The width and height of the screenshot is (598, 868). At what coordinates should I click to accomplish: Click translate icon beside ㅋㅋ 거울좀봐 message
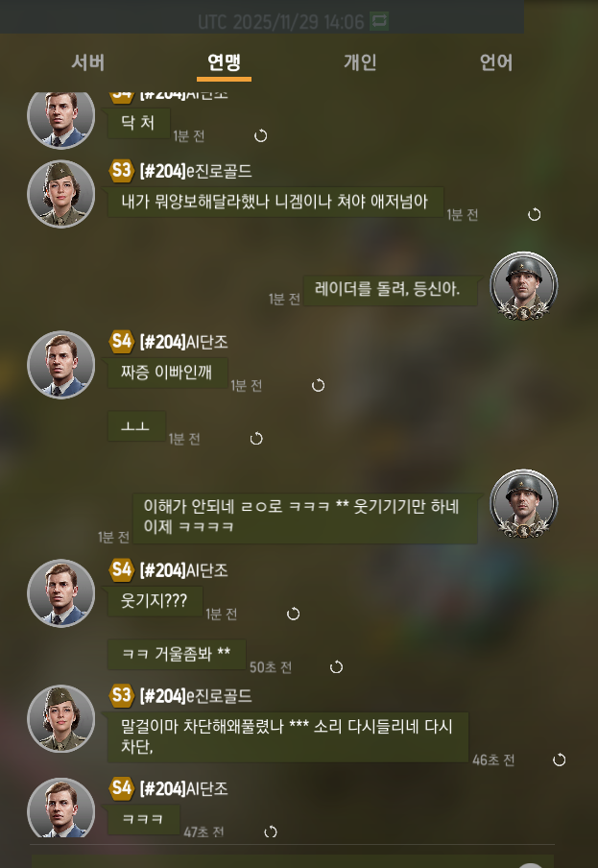(x=336, y=667)
